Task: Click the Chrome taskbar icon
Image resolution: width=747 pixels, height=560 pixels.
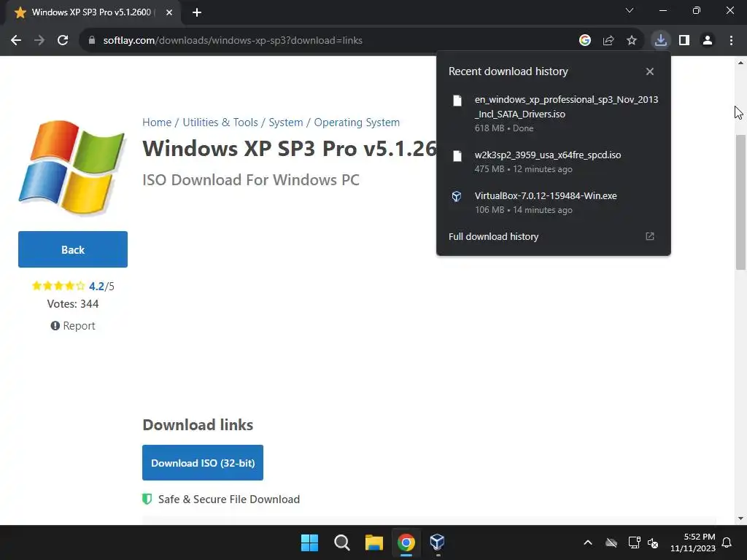Action: coord(406,542)
